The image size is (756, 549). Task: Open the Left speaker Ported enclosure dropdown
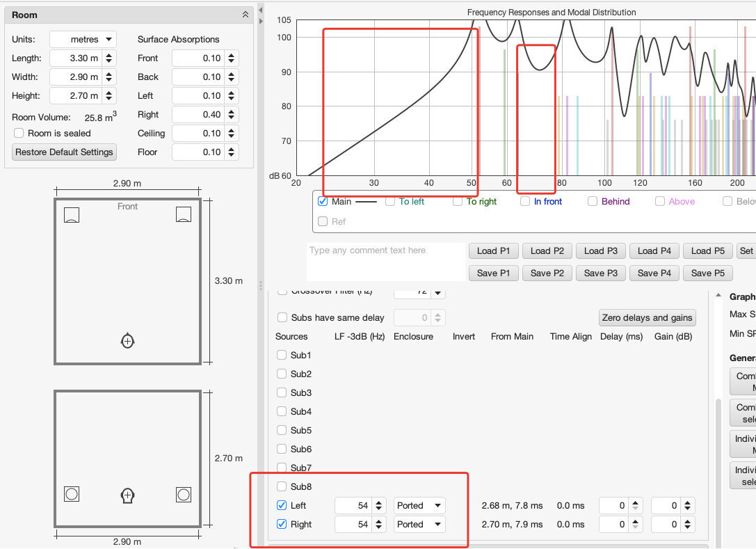pos(419,506)
